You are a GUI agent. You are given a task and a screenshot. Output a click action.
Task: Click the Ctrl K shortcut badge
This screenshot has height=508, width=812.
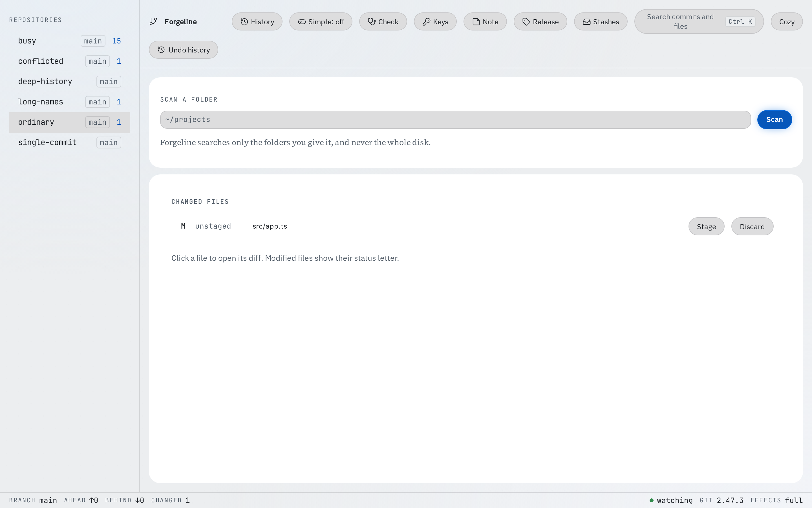pyautogui.click(x=740, y=21)
